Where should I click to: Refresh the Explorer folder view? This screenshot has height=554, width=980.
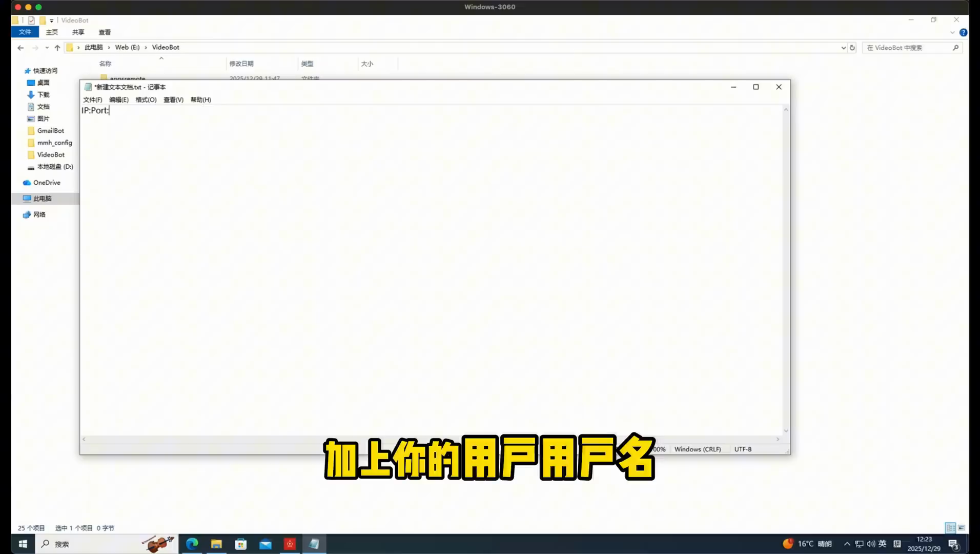[852, 48]
